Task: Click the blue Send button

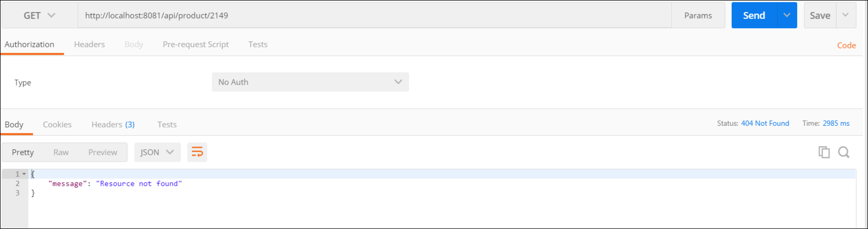Action: [754, 15]
